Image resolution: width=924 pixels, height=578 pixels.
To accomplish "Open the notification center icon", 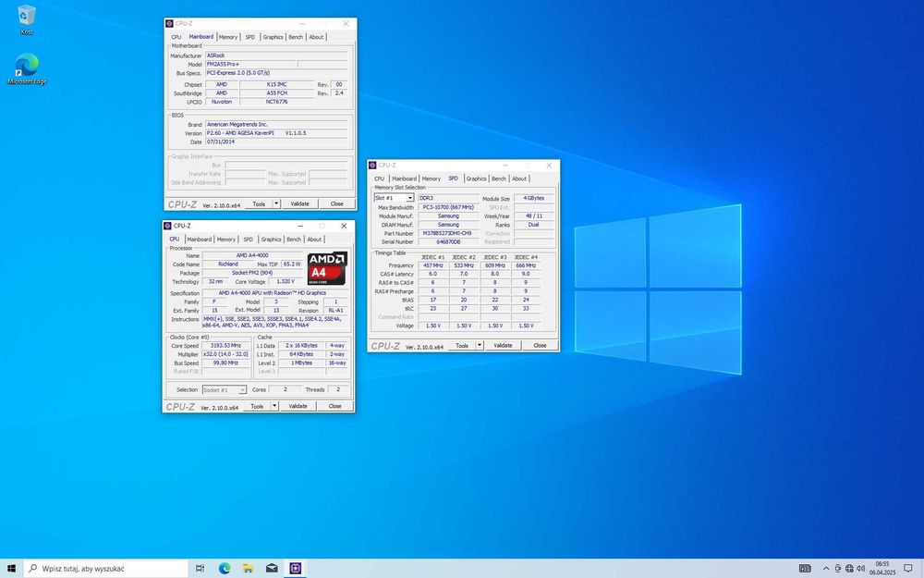I will pos(908,569).
